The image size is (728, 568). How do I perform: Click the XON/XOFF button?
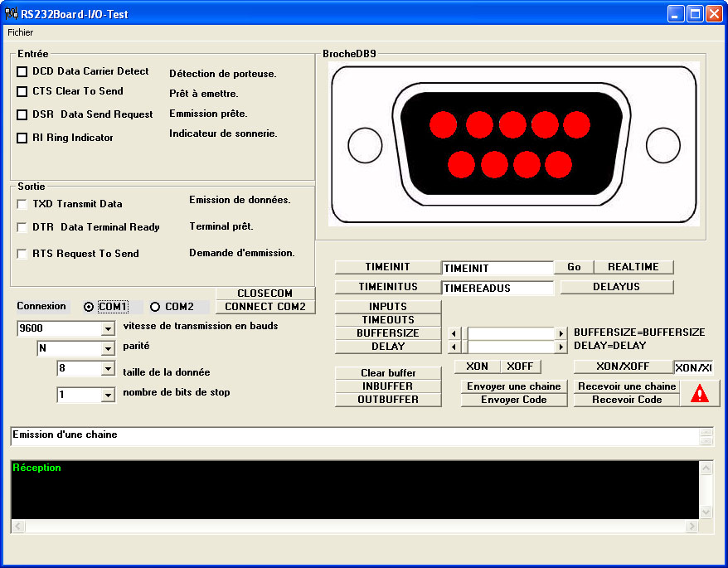623,367
